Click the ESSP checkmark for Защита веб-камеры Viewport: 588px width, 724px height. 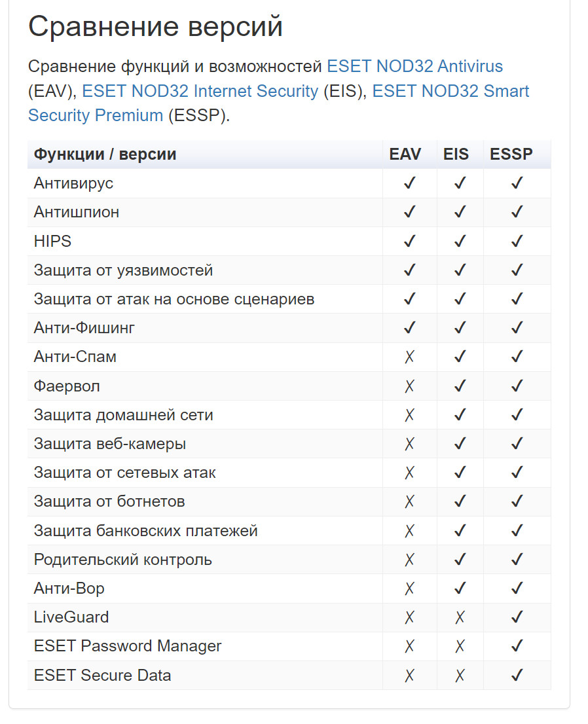(x=517, y=444)
